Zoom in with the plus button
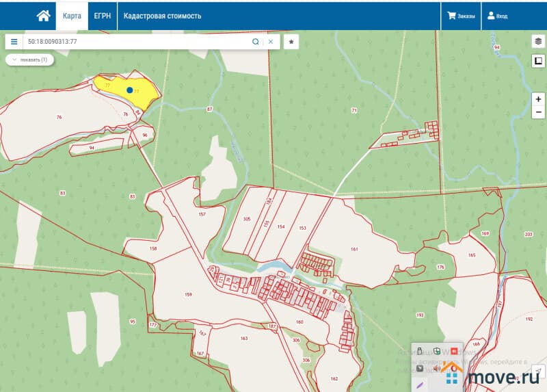Viewport: 547px width, 392px height. click(x=539, y=99)
